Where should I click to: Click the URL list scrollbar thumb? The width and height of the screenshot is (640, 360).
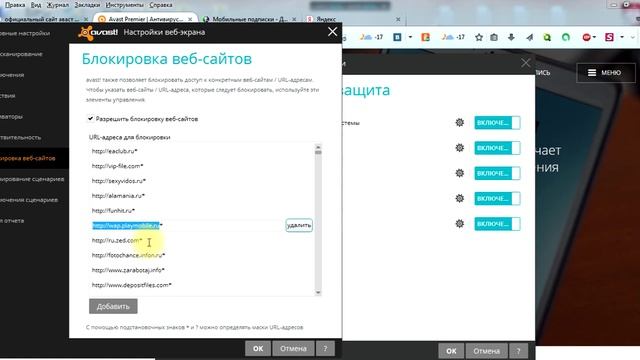point(318,152)
